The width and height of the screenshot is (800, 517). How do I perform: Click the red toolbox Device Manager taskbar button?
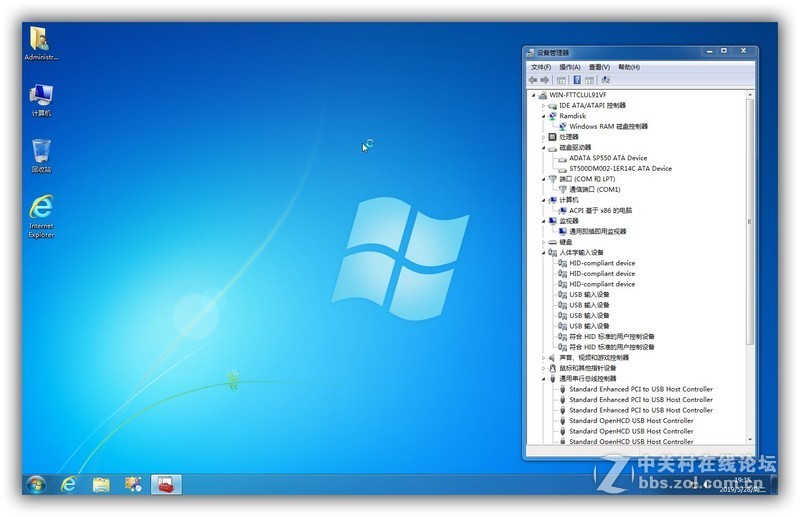[166, 484]
